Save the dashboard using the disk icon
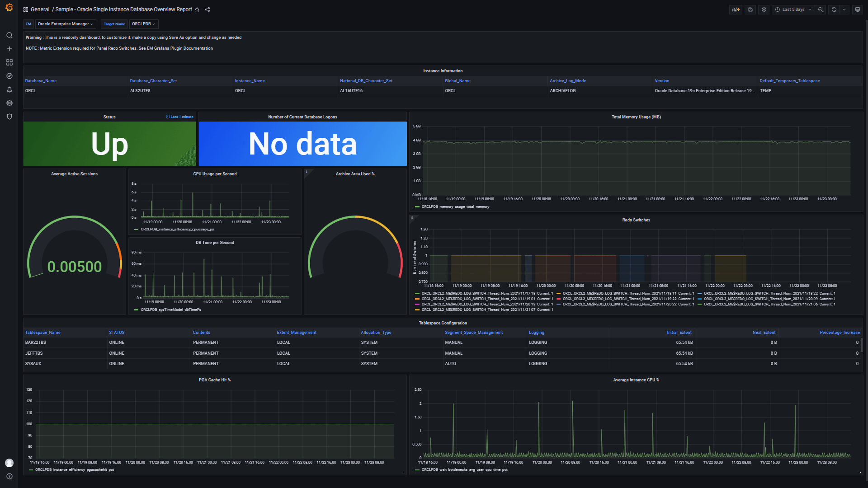The image size is (868, 488). point(750,9)
